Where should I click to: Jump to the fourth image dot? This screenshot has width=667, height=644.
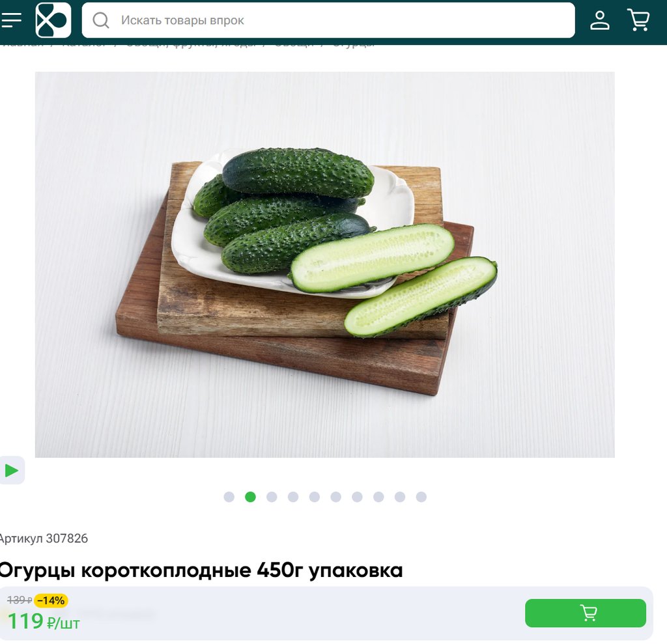point(293,497)
